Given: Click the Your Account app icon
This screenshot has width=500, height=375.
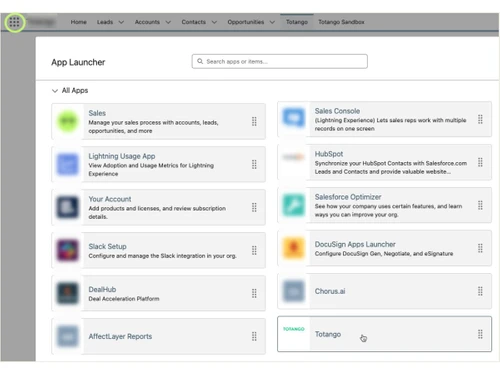Looking at the screenshot, I should tap(68, 207).
